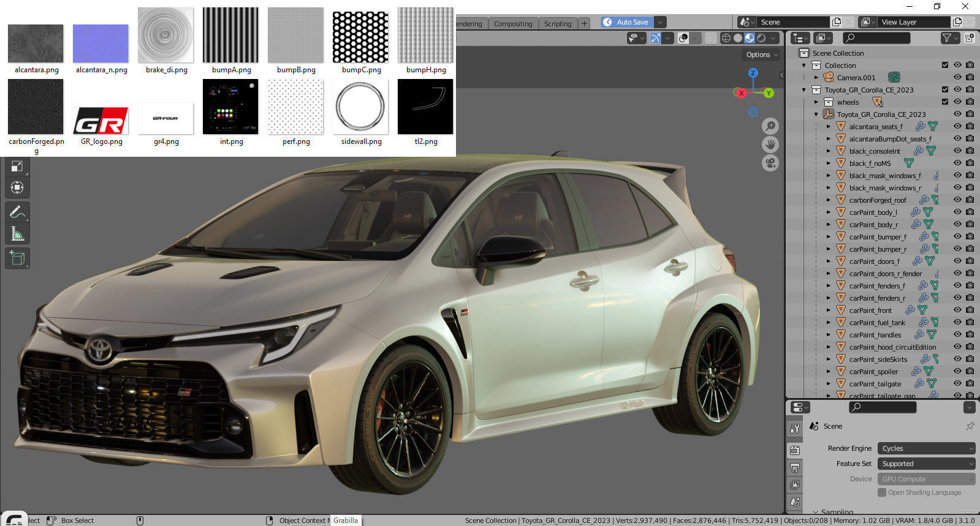
Task: Expand the wheels collection
Action: [x=816, y=102]
